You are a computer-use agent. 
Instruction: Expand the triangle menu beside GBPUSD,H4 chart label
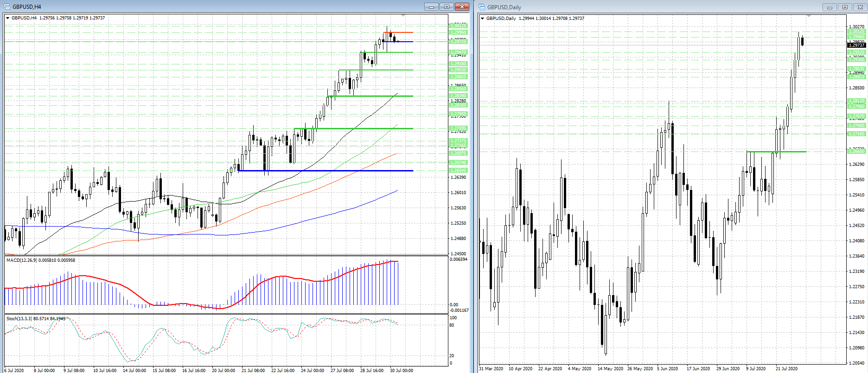tap(8, 18)
